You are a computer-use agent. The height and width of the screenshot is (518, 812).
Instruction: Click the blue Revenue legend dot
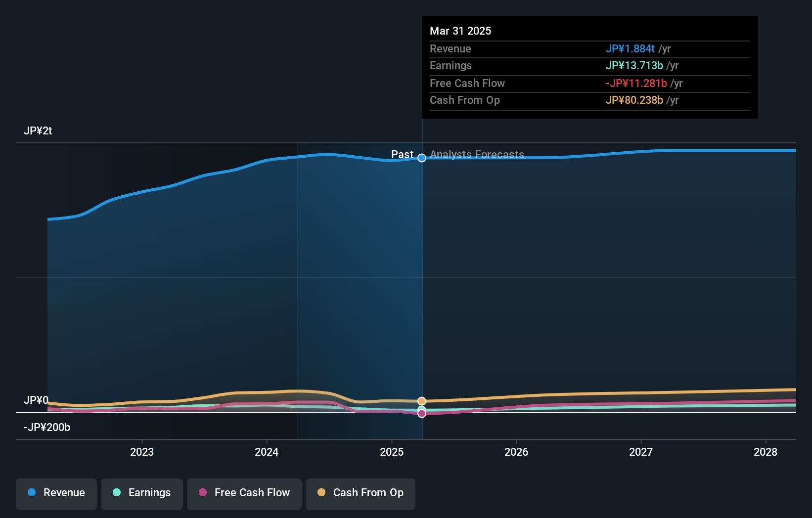[x=32, y=493]
